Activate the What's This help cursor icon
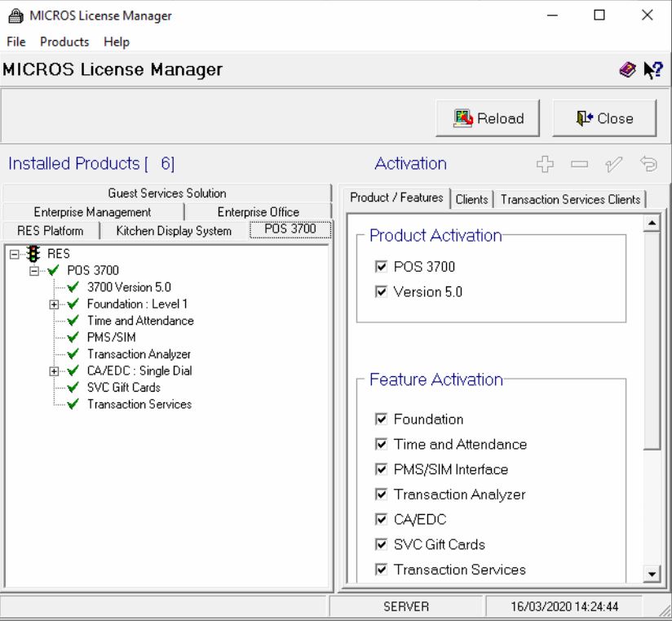This screenshot has width=672, height=621. [653, 70]
